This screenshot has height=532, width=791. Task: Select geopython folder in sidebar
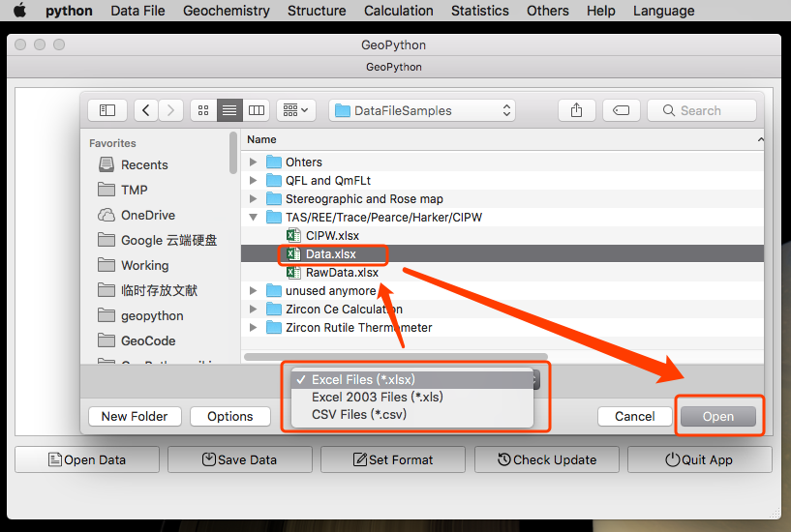pyautogui.click(x=140, y=316)
